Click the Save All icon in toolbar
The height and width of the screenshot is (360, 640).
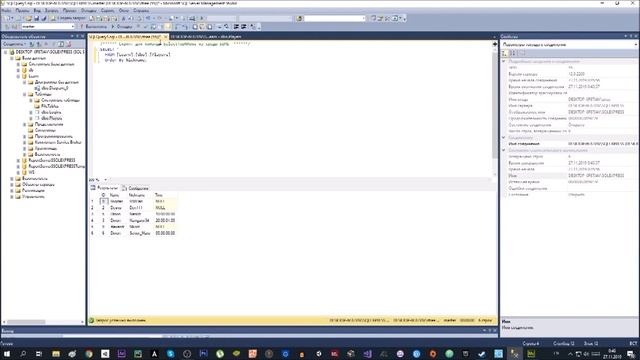(43, 18)
